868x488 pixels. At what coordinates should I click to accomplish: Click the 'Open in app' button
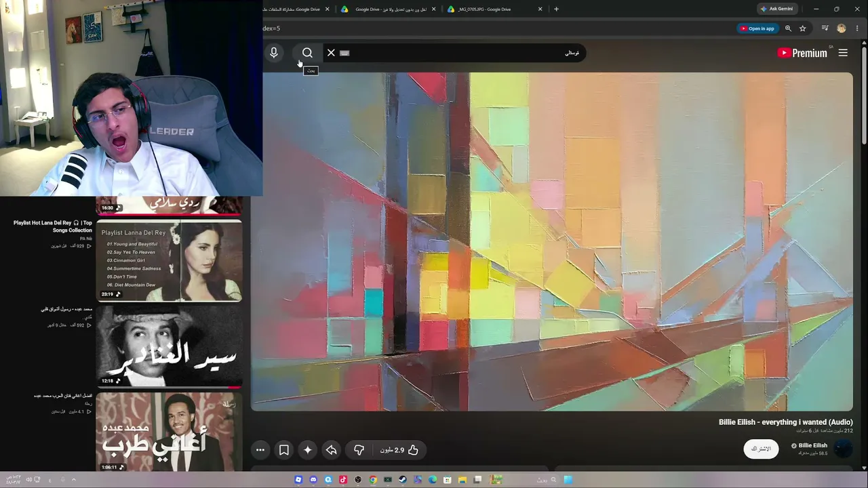(x=757, y=28)
